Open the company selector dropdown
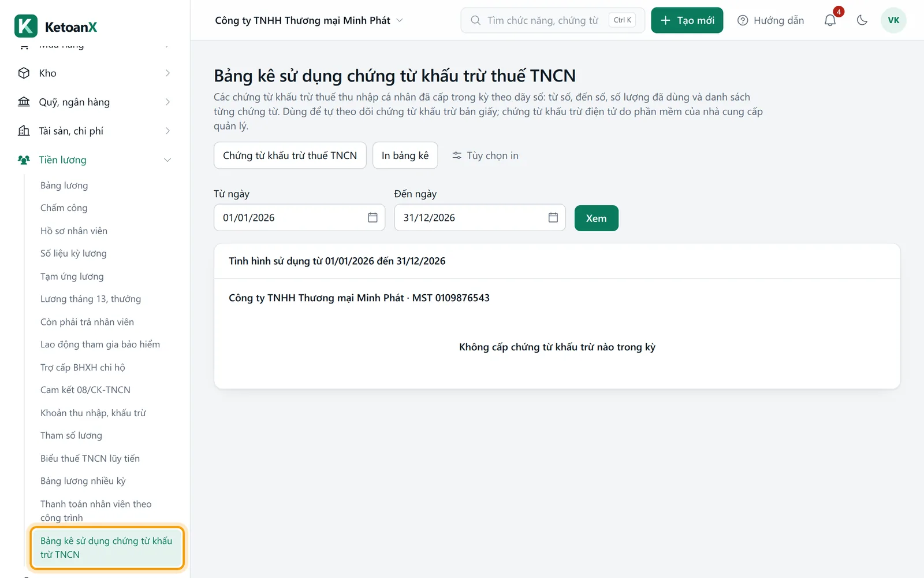Screen dimensions: 924x578 tap(309, 20)
